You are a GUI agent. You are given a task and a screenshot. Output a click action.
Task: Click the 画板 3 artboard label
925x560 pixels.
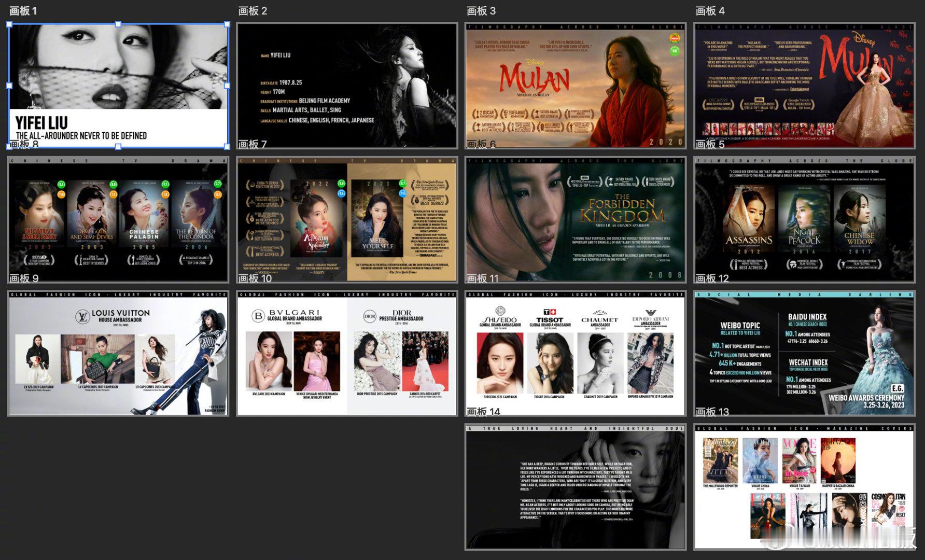(481, 11)
